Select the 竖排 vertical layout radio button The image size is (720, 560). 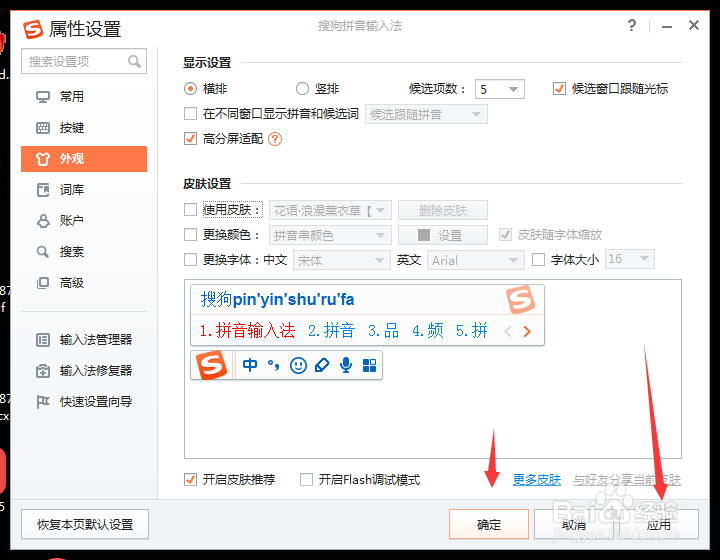[302, 89]
